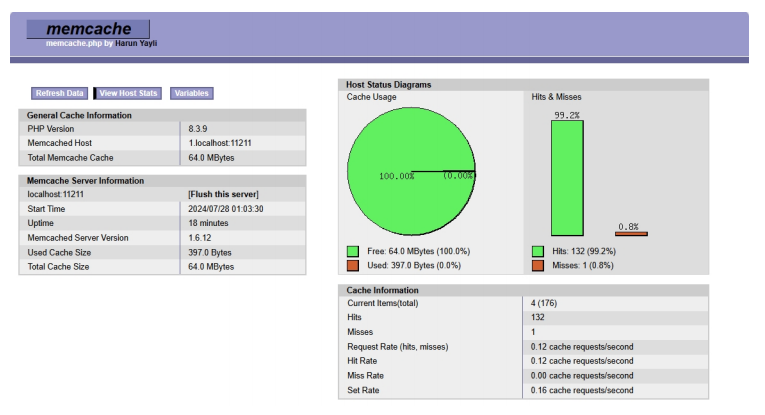Click Miss Rate value 0.00 cache requests/second
The height and width of the screenshot is (415, 765).
[x=582, y=375]
